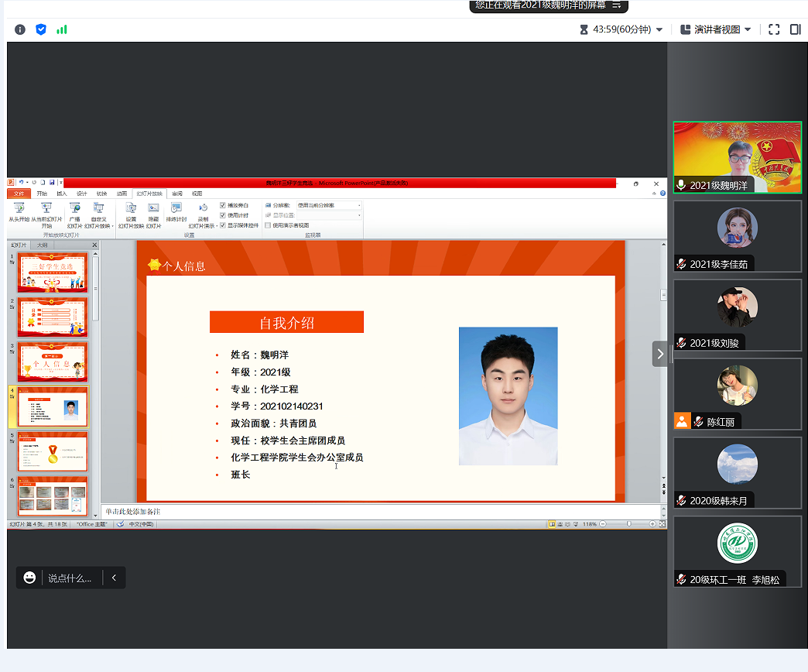Click the 排练计时 rehearse timings icon

[176, 208]
